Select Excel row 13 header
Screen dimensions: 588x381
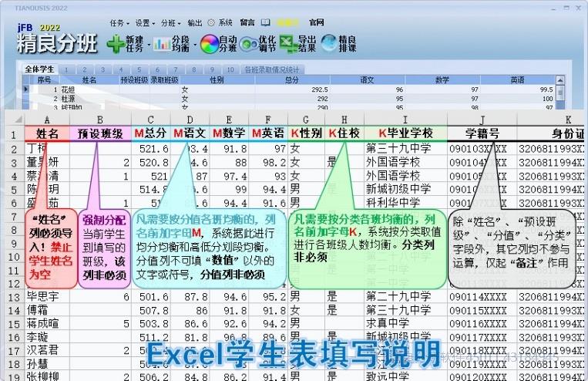coord(14,297)
